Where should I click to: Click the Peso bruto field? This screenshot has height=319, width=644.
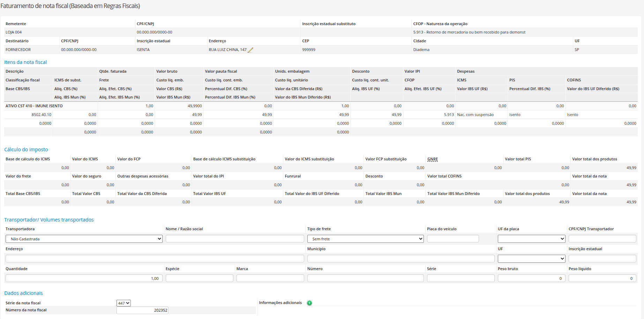(x=532, y=278)
